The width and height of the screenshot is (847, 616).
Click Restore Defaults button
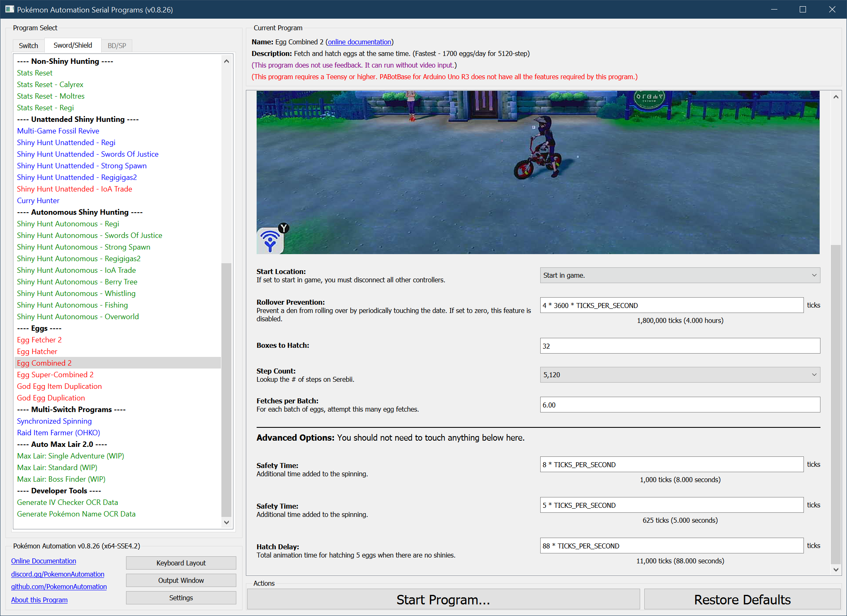pyautogui.click(x=742, y=599)
